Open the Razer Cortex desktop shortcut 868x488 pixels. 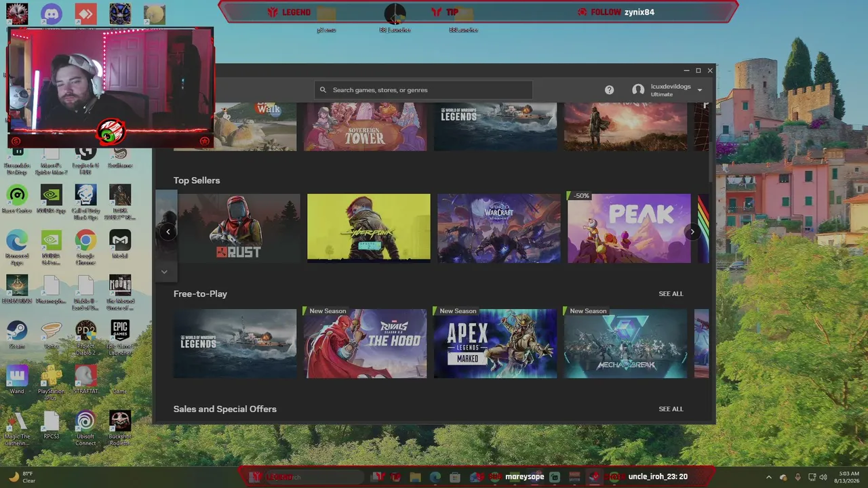[x=17, y=200]
